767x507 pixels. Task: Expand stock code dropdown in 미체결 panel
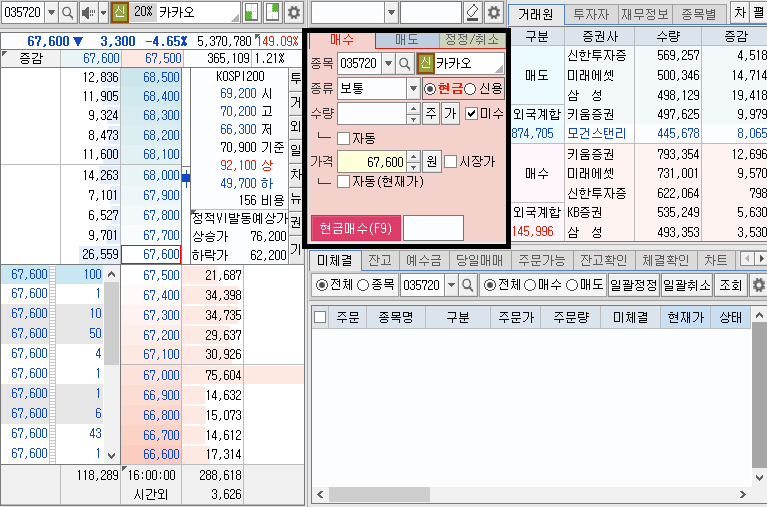coord(451,285)
